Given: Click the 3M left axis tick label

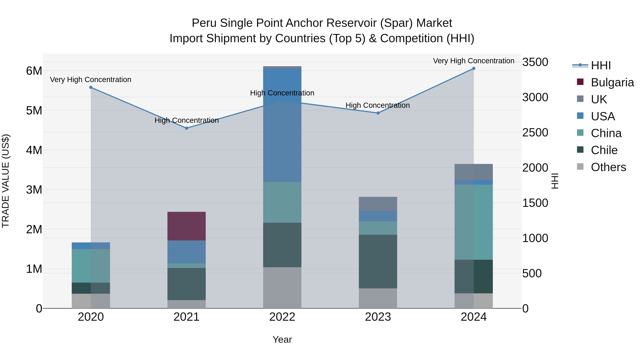Looking at the screenshot, I should coord(34,190).
